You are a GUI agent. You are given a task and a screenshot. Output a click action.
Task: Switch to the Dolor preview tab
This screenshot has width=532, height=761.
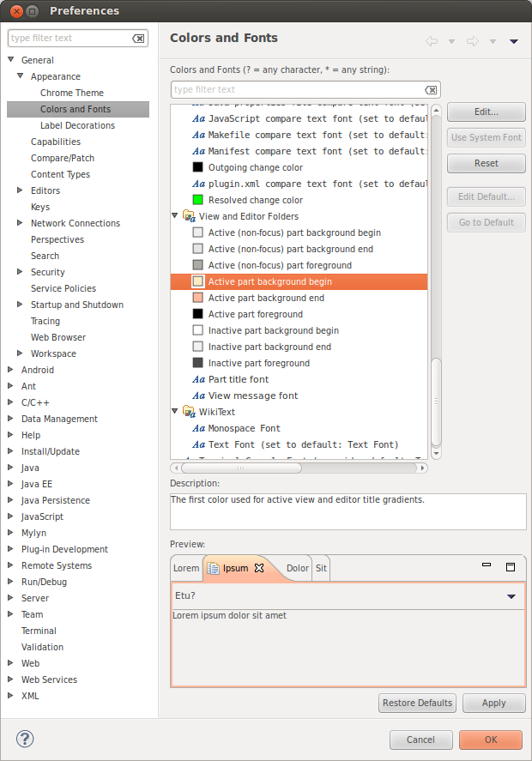coord(297,568)
